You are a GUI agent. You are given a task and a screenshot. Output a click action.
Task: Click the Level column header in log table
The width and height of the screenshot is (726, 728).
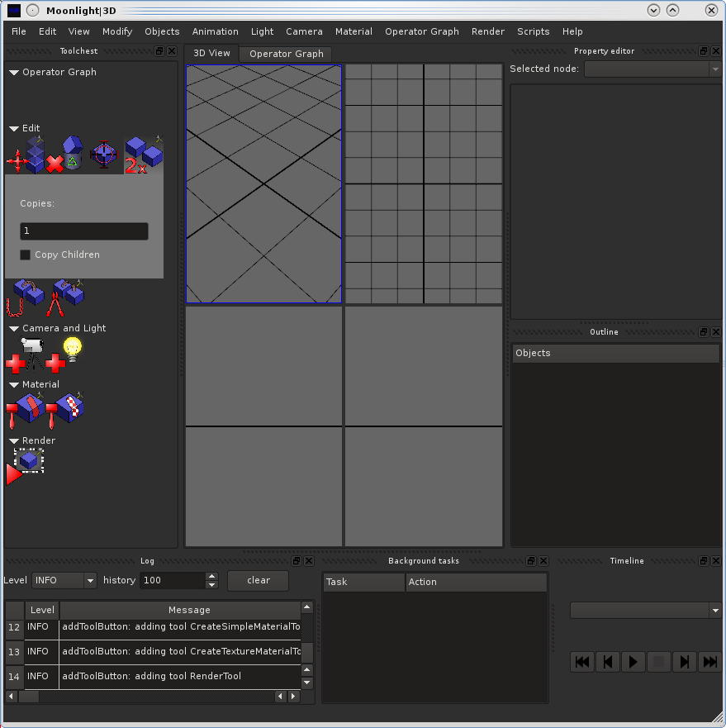pos(42,610)
